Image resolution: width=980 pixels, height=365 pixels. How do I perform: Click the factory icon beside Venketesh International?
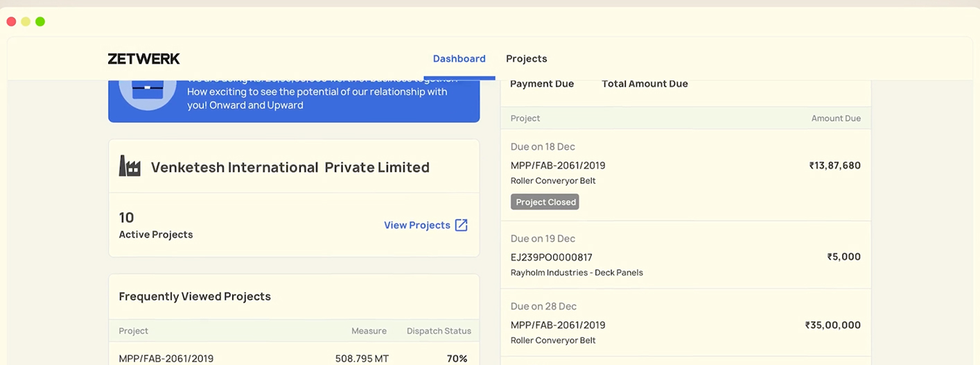click(130, 167)
